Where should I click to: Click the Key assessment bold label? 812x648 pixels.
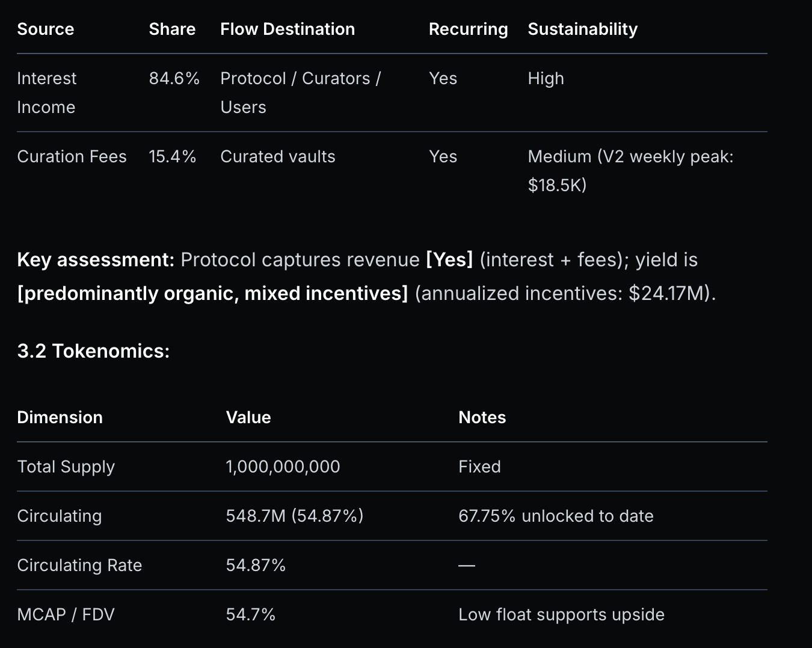point(96,260)
